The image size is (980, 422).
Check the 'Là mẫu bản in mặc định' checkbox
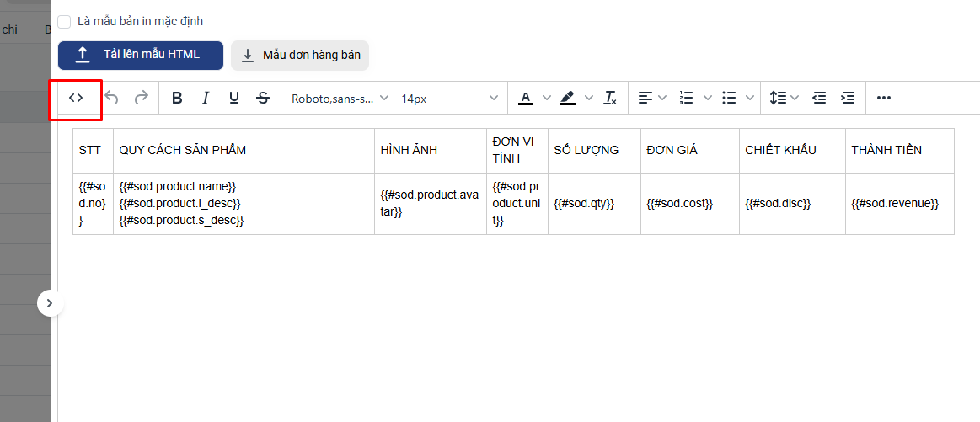pos(64,21)
